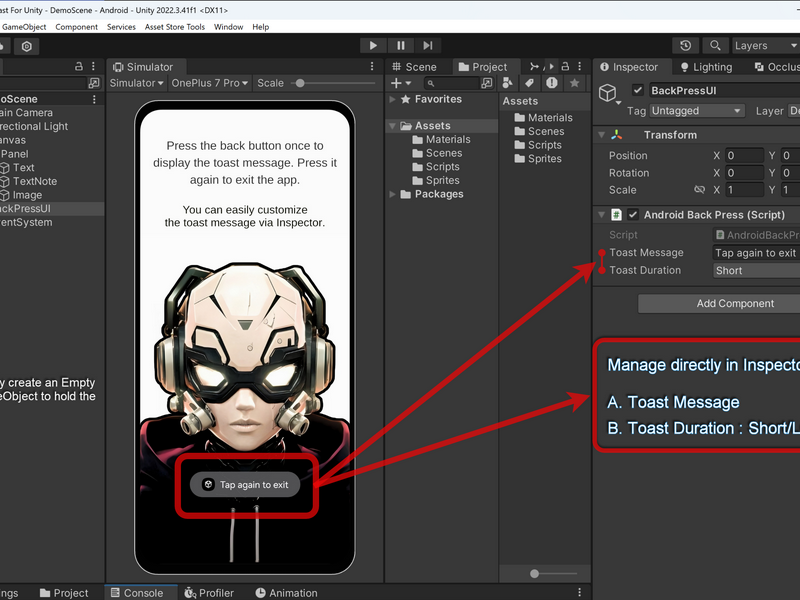Viewport: 800px width, 600px height.
Task: Click the Search by Label tag icon
Action: click(x=530, y=83)
